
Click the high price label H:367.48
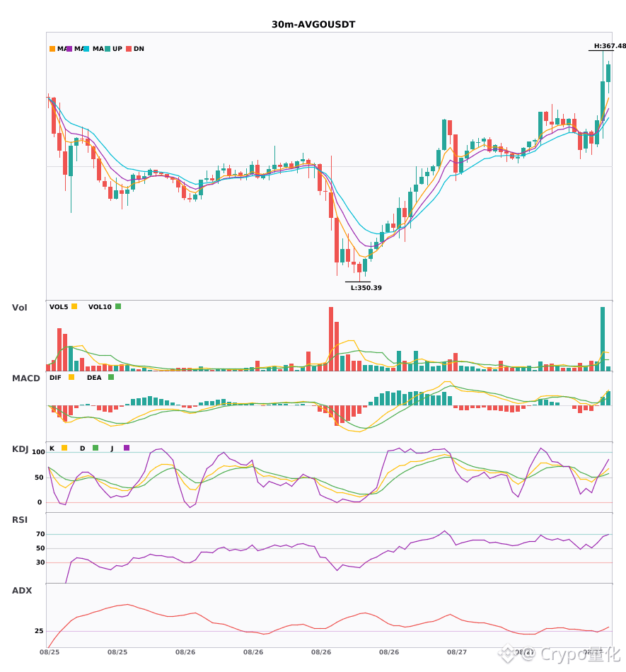[x=610, y=46]
